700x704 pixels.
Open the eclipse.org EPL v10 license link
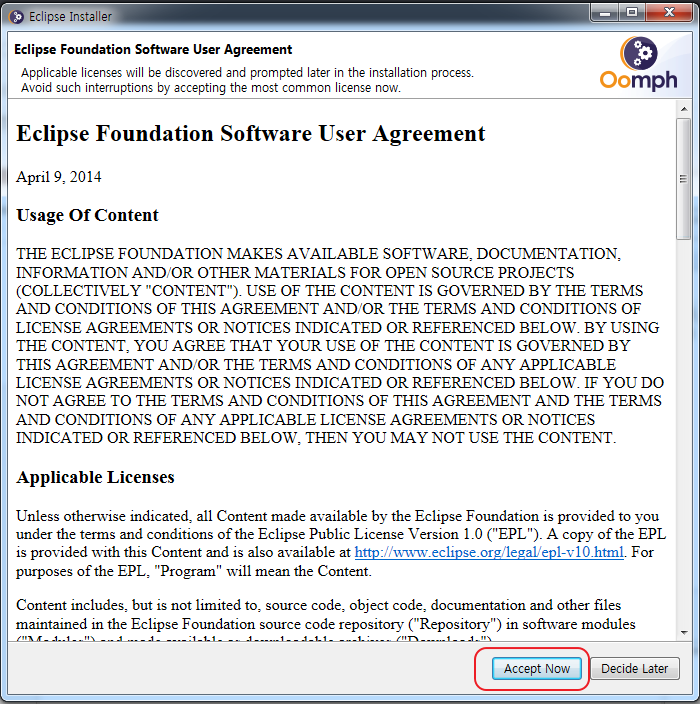click(489, 552)
